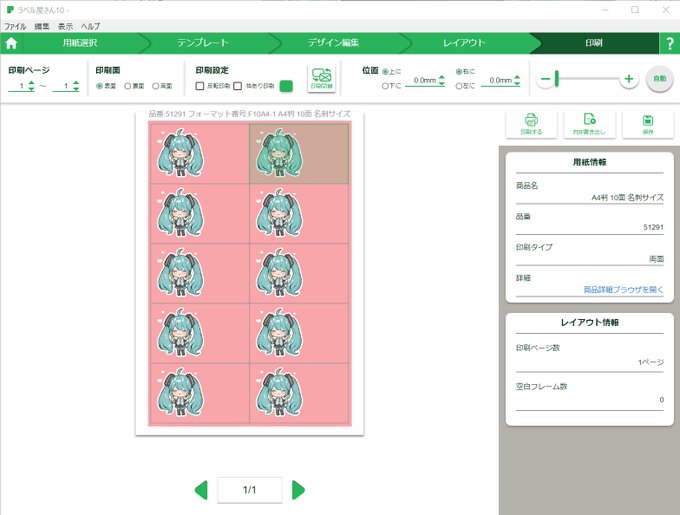Switch to the レイアウト step
680x515 pixels.
click(x=464, y=43)
